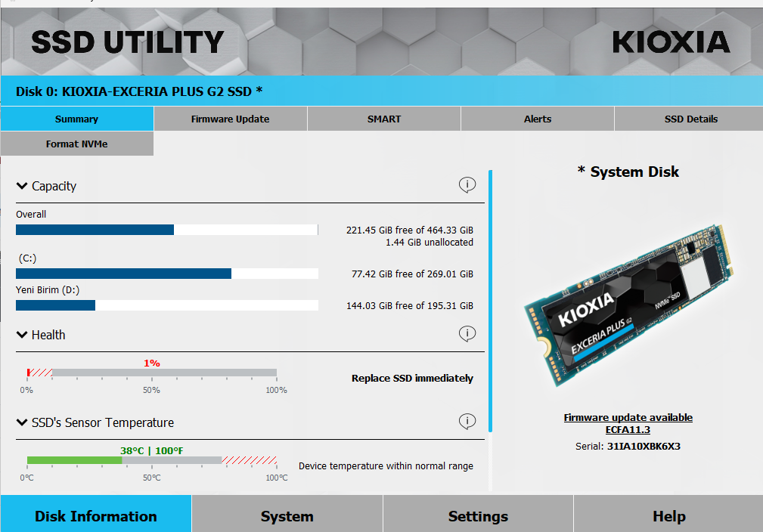This screenshot has width=763, height=532.
Task: Go to the Alerts tab
Action: tap(537, 119)
